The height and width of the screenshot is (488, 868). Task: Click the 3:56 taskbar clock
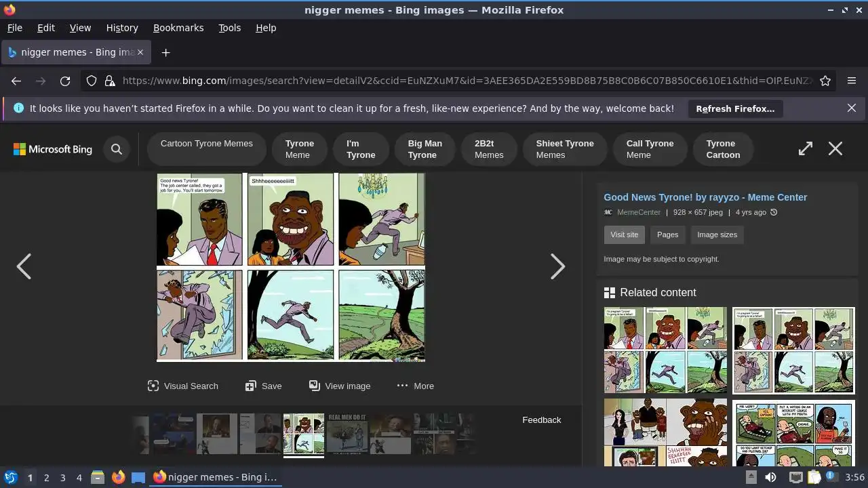point(854,477)
